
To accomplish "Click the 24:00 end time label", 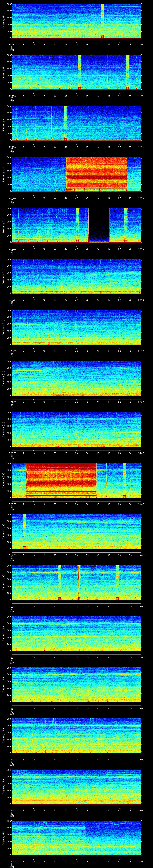I will coord(141,504).
